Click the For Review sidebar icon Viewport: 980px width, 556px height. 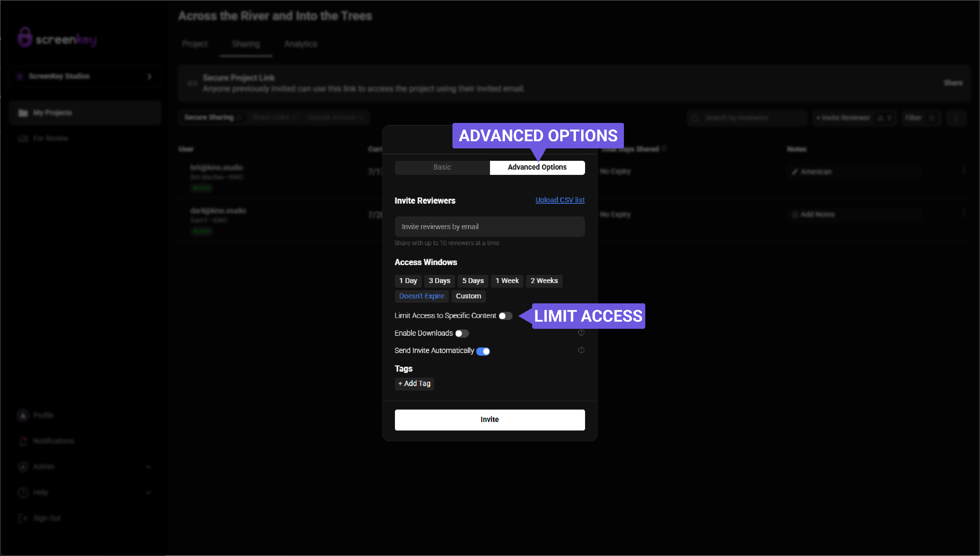click(x=23, y=138)
